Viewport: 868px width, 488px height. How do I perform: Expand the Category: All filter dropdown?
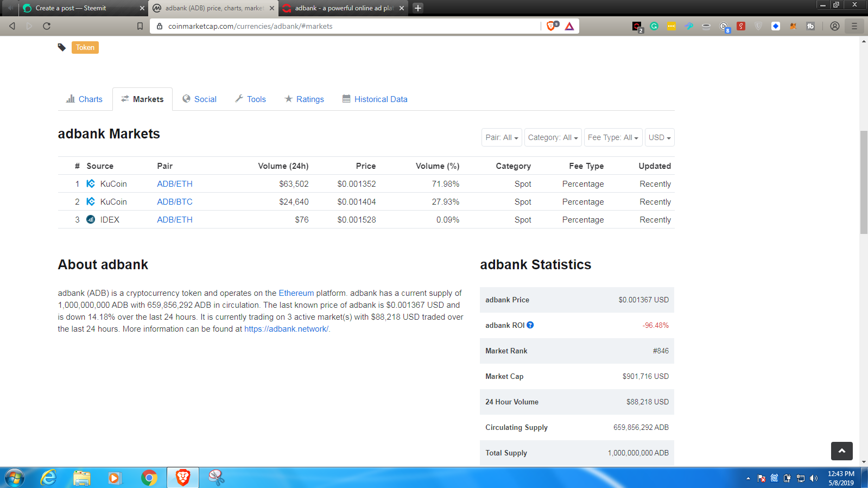[x=553, y=137]
